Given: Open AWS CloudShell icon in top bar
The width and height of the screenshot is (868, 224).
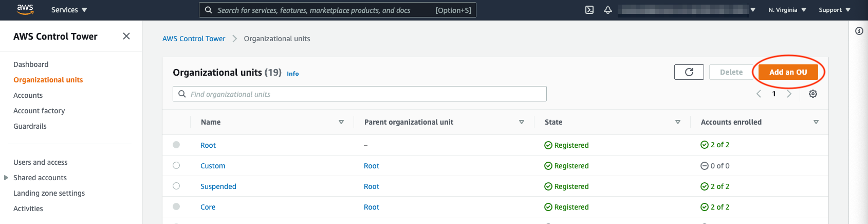Looking at the screenshot, I should click(x=589, y=10).
